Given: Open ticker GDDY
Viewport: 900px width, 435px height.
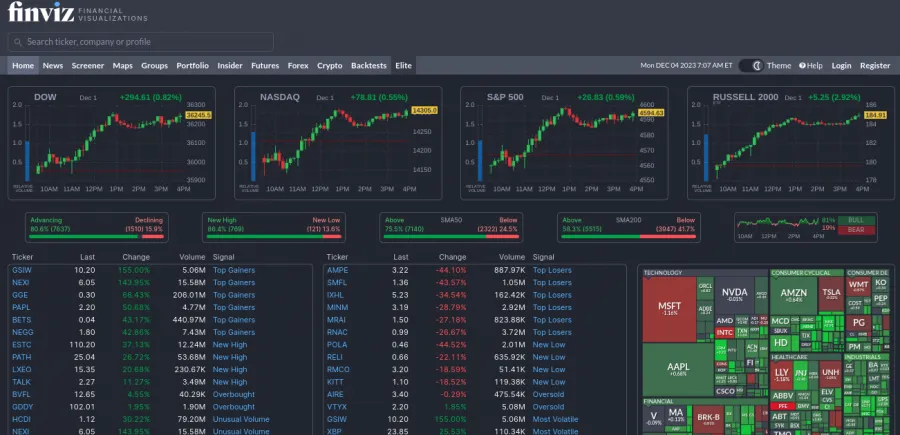Looking at the screenshot, I should coord(22,407).
